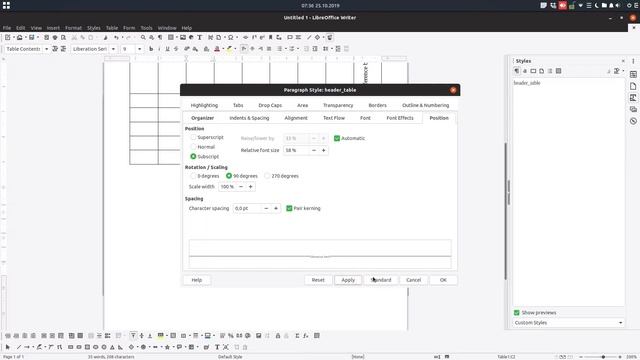Click the Undo arrow icon
Viewport: 640px width, 360px height.
click(x=116, y=38)
